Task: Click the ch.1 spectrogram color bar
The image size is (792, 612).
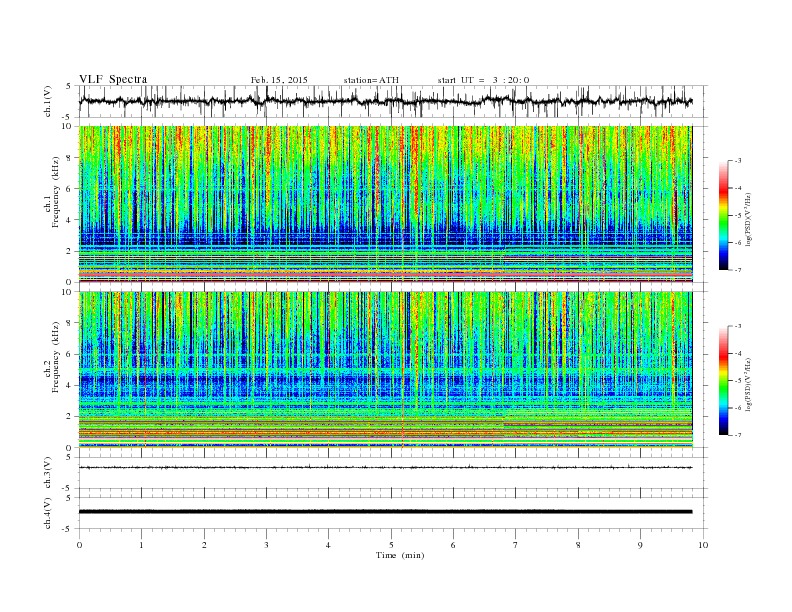Action: coord(723,215)
